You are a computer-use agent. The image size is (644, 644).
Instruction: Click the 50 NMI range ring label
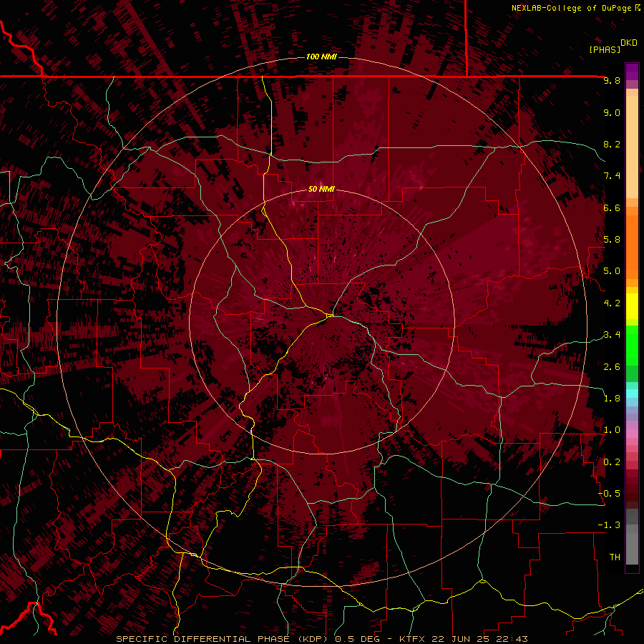point(321,189)
